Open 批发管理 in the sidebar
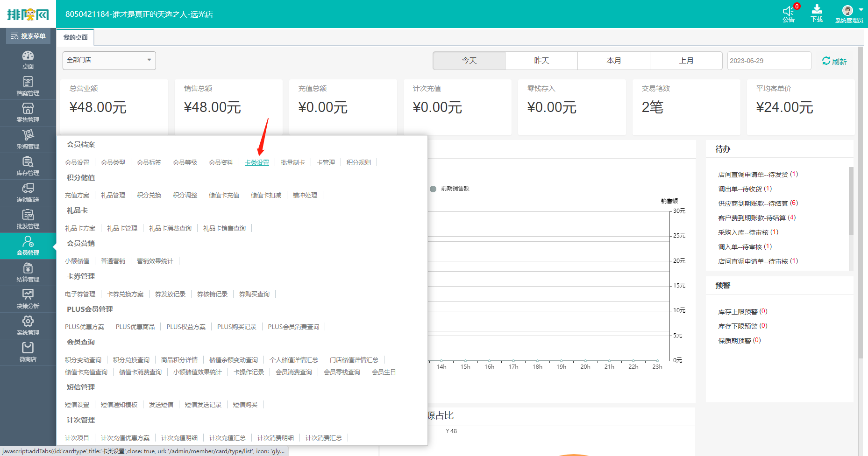Screen dimensions: 868x456 (28, 219)
